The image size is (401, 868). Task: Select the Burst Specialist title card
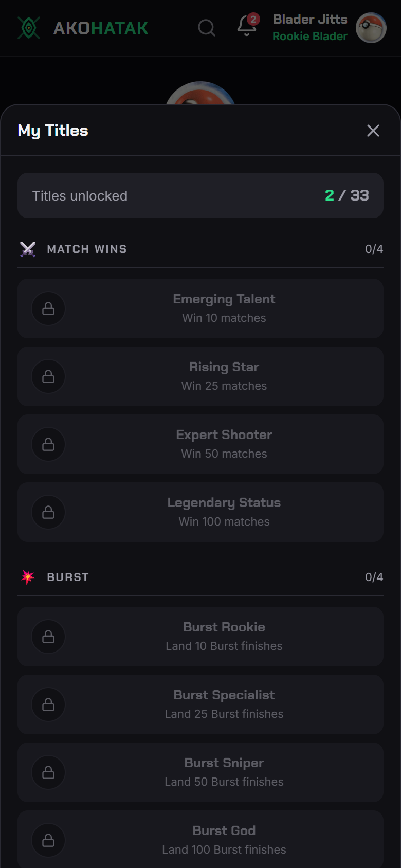pyautogui.click(x=200, y=704)
